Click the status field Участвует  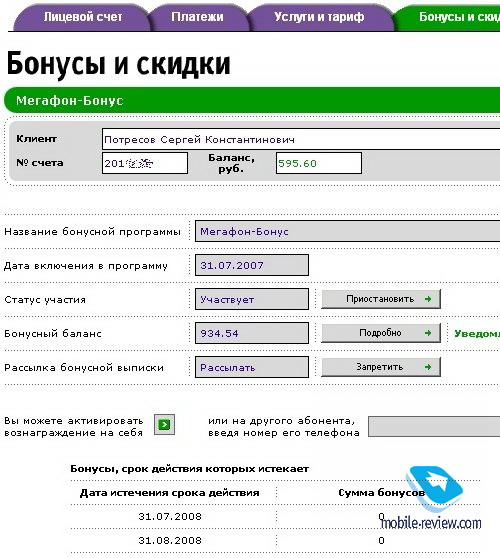click(x=252, y=299)
